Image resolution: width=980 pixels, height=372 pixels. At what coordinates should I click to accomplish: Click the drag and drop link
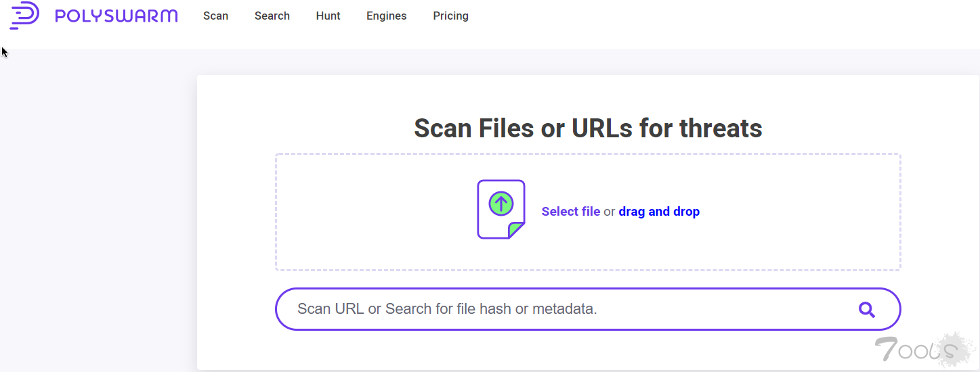659,212
